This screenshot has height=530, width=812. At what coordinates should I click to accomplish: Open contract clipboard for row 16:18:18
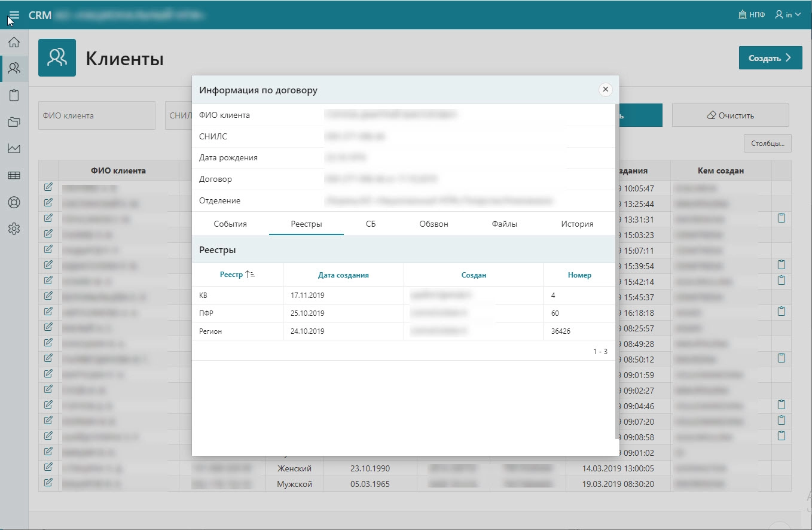click(x=781, y=312)
